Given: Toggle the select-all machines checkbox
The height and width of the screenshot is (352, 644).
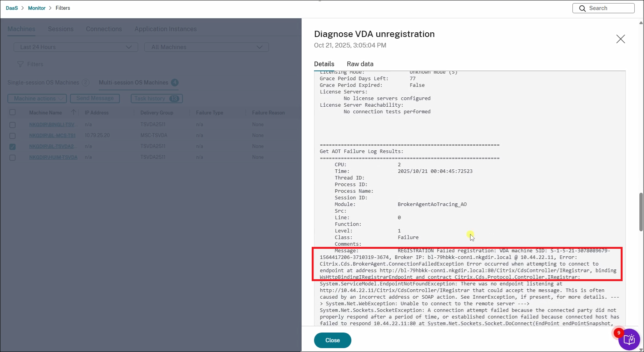Looking at the screenshot, I should [x=12, y=113].
